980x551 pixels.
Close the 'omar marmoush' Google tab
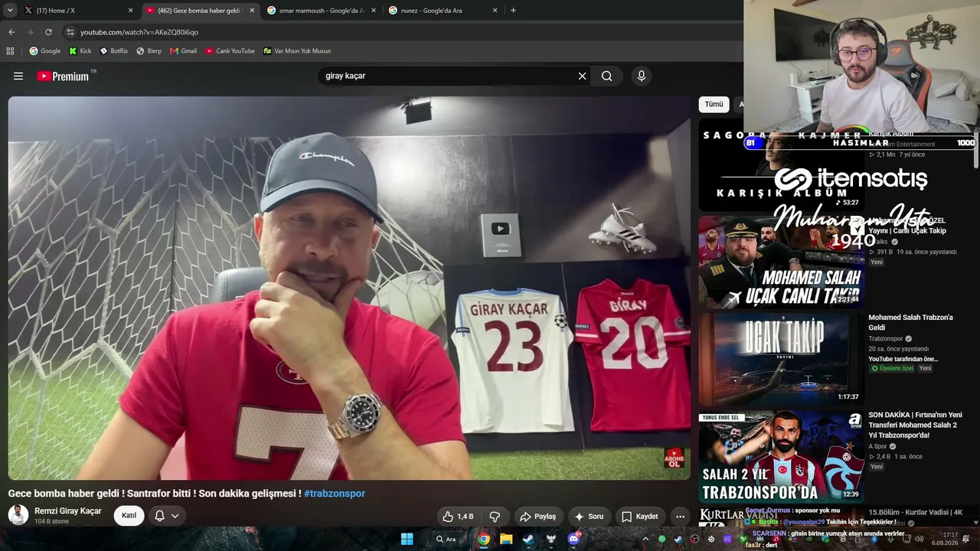coord(374,11)
